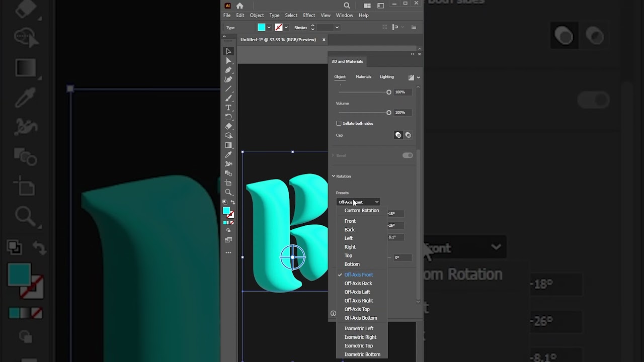Switch to the Materials tab

click(x=363, y=77)
